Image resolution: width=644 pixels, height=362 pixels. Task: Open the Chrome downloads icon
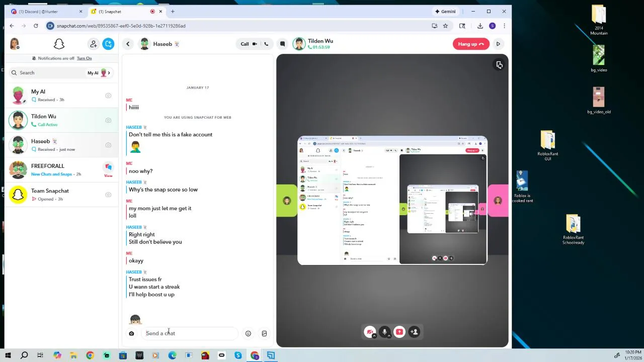(480, 26)
